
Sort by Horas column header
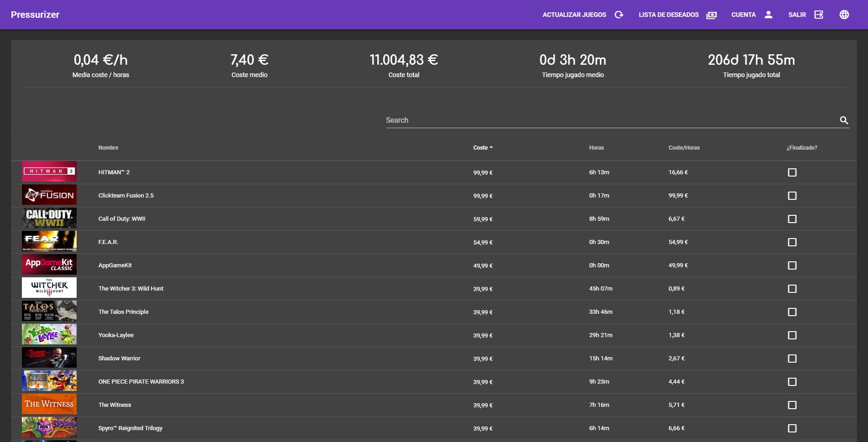pos(596,148)
